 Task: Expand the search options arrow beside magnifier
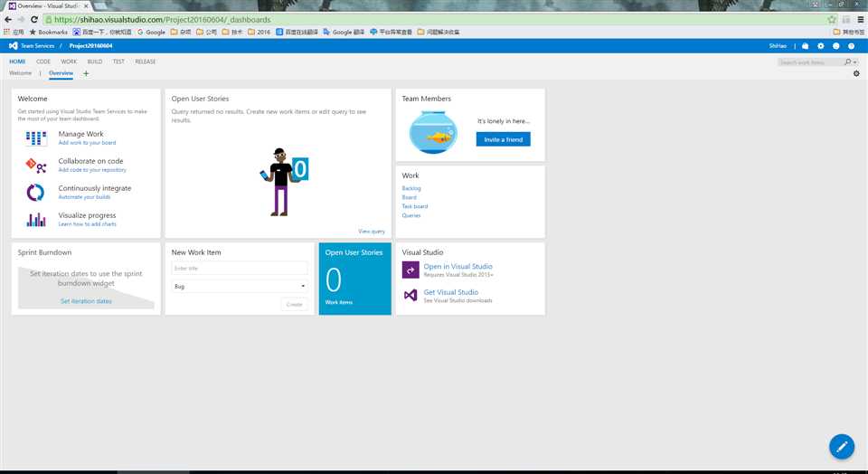855,62
